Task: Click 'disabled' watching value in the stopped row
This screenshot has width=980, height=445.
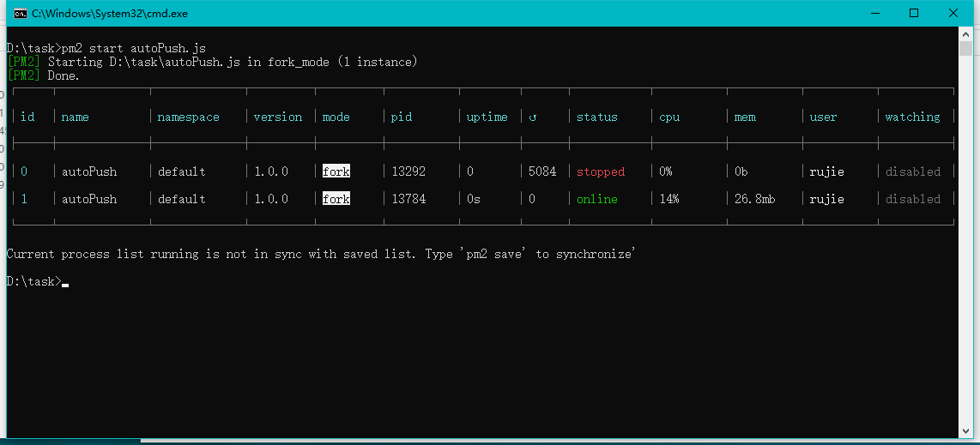Action: click(x=912, y=171)
